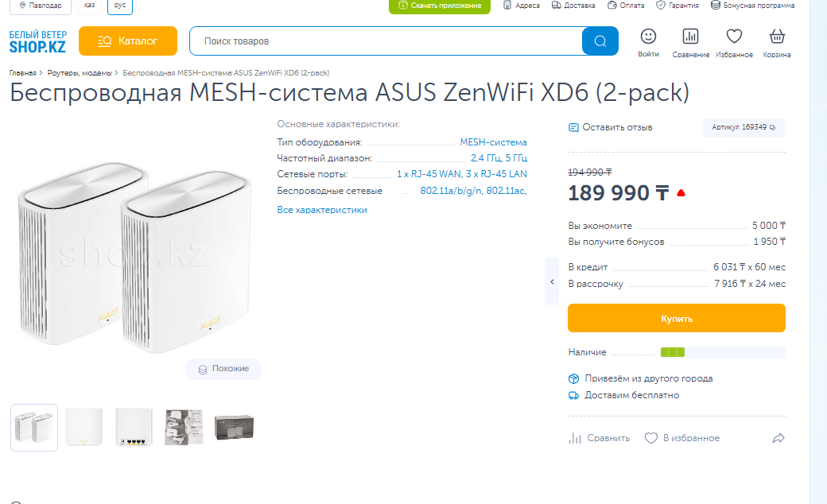Switch site language to қаз

point(90,6)
